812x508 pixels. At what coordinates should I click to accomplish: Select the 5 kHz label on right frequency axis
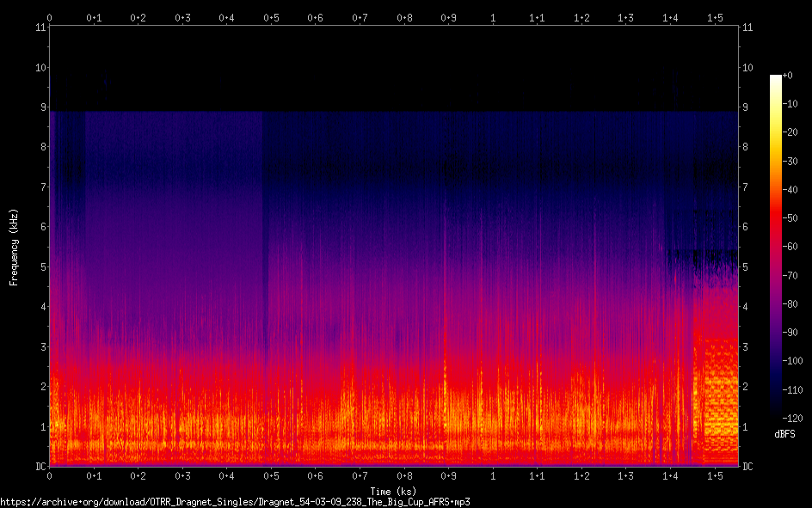pyautogui.click(x=746, y=267)
